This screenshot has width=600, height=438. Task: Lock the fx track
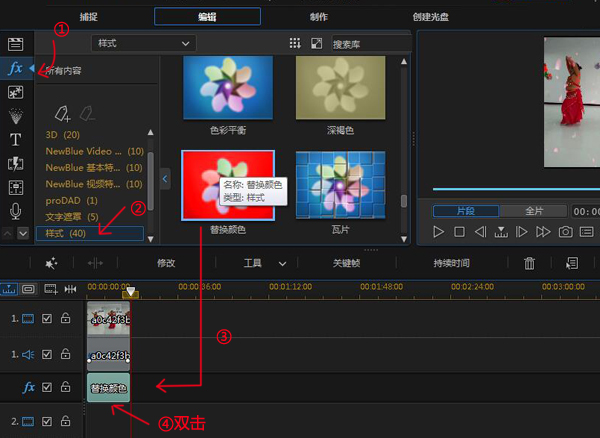point(65,387)
